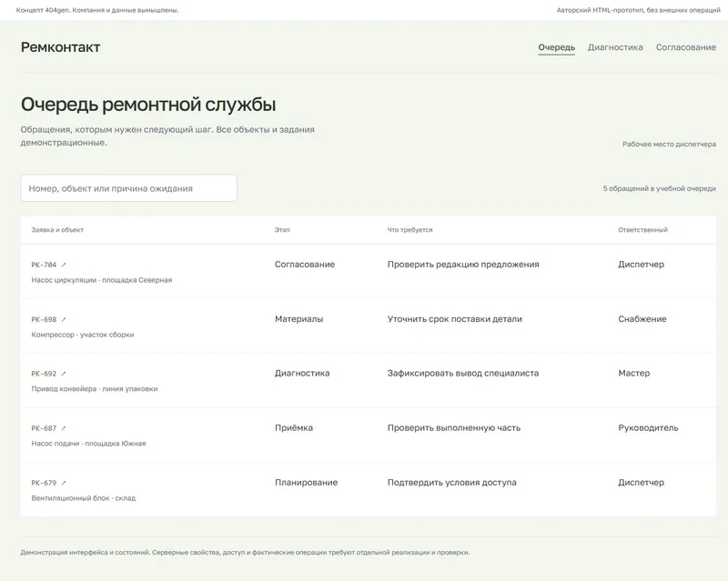728x581 pixels.
Task: Click Компрессор · участок сборки
Action: tap(83, 335)
